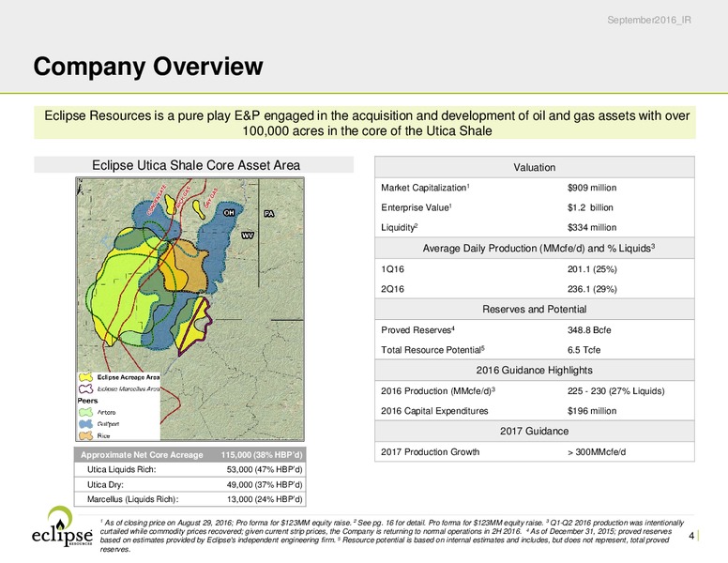Click the Approximate Net Core Acreage header cell
Image resolution: width=728 pixels, height=563 pixels.
click(x=142, y=455)
